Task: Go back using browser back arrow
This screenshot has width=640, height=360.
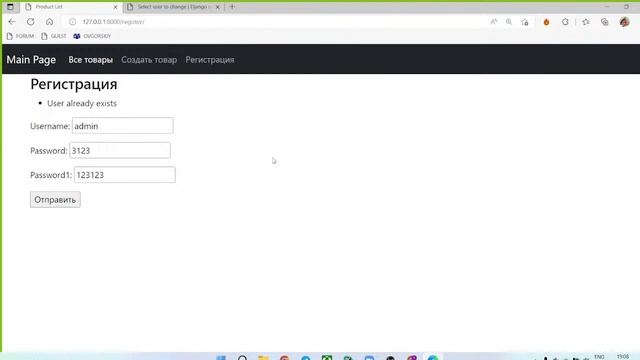Action: tap(12, 22)
